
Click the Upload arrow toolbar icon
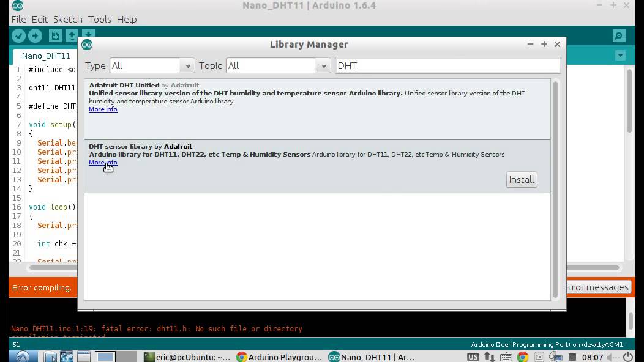tap(36, 36)
